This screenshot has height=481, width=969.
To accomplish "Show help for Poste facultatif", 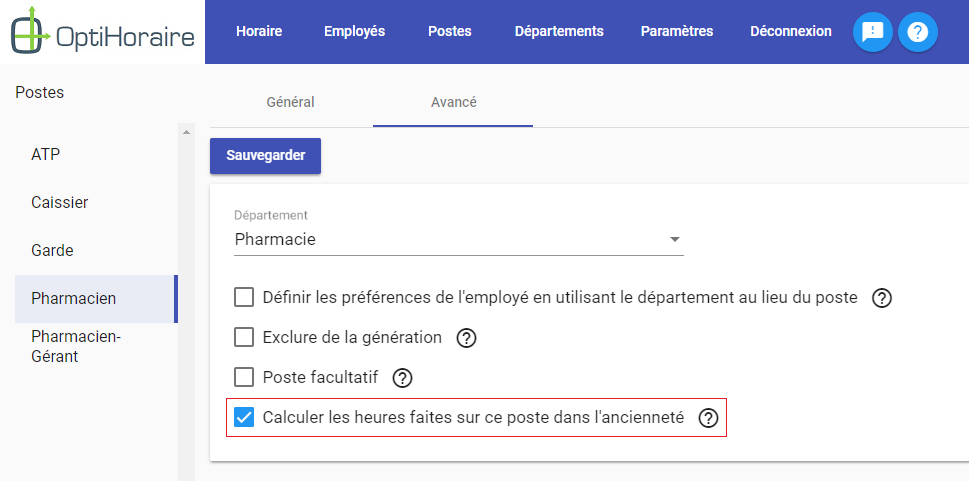I will (x=402, y=378).
